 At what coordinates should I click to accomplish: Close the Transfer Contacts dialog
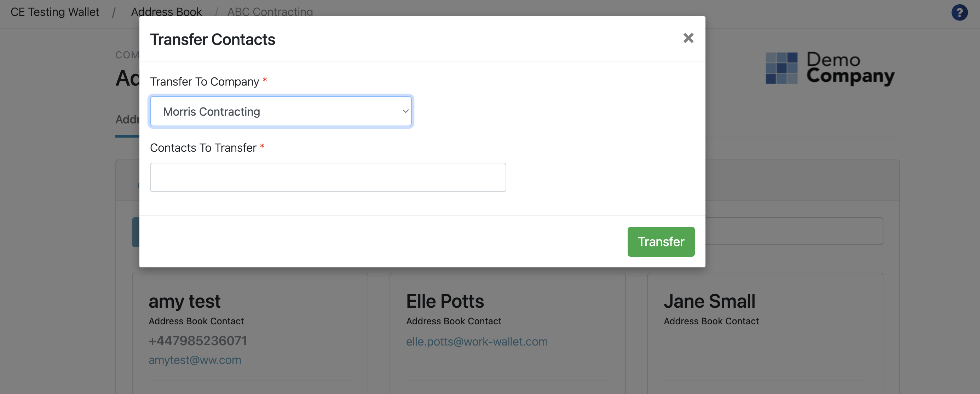coord(688,38)
